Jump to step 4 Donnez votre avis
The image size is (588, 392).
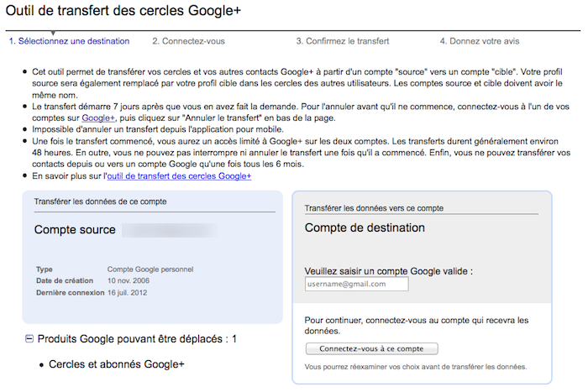point(479,41)
